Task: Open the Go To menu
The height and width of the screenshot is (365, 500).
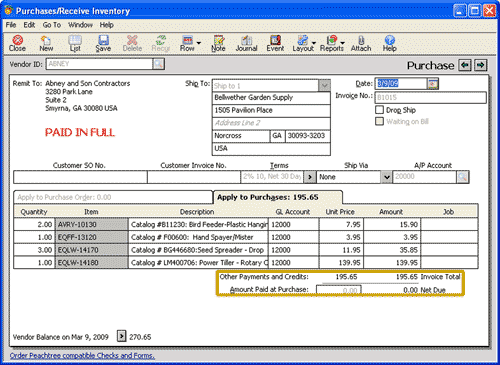Action: pos(52,25)
